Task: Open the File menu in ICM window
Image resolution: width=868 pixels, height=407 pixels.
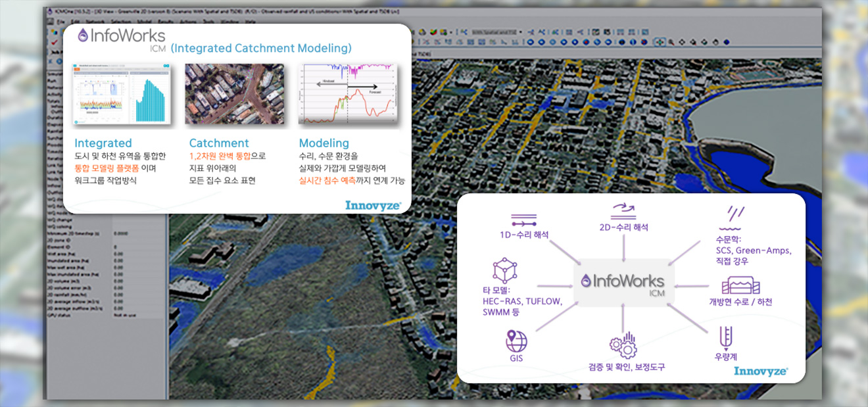Action: [x=60, y=22]
